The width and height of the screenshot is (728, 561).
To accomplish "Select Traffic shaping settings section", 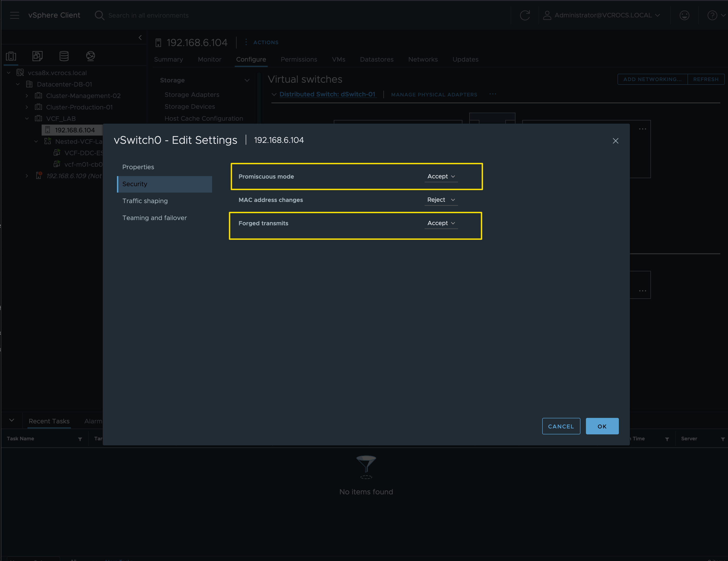I will pyautogui.click(x=145, y=201).
